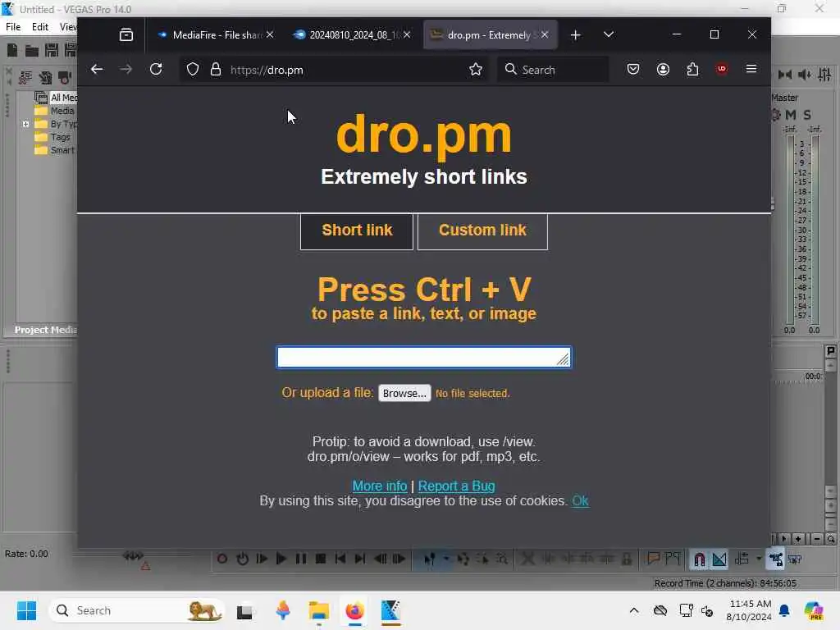
Task: Click the VEGAS Play button
Action: [x=281, y=559]
